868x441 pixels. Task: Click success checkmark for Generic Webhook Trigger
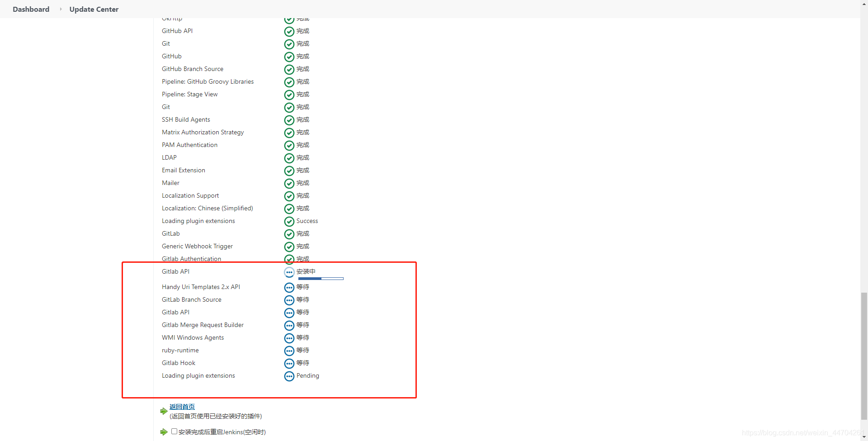click(289, 247)
